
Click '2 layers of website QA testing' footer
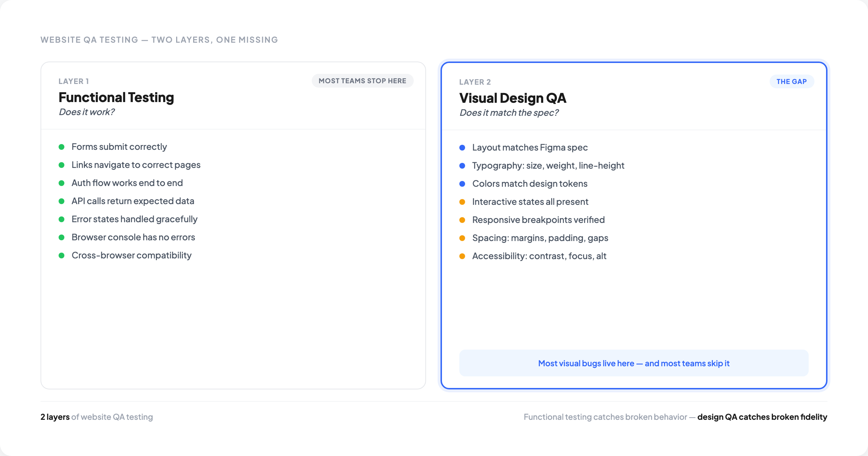point(97,417)
